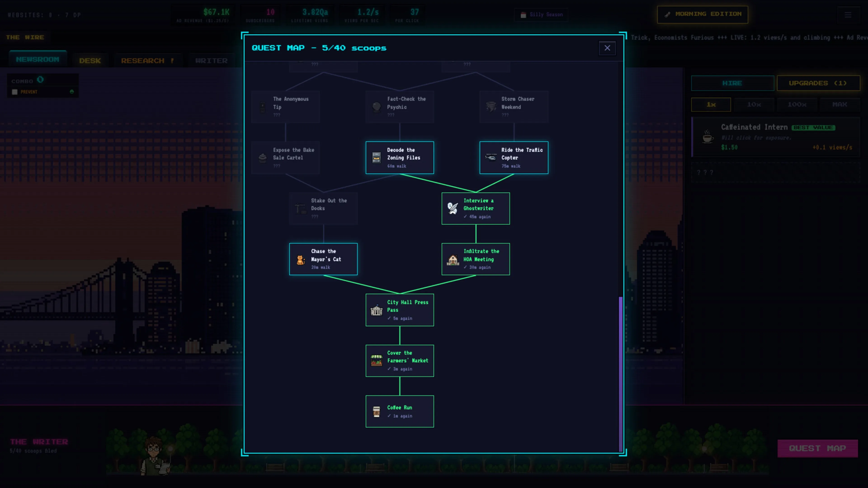Screen dimensions: 868x488
Task: Click the ghost quill icon on Ghostwriter quest
Action: click(453, 208)
